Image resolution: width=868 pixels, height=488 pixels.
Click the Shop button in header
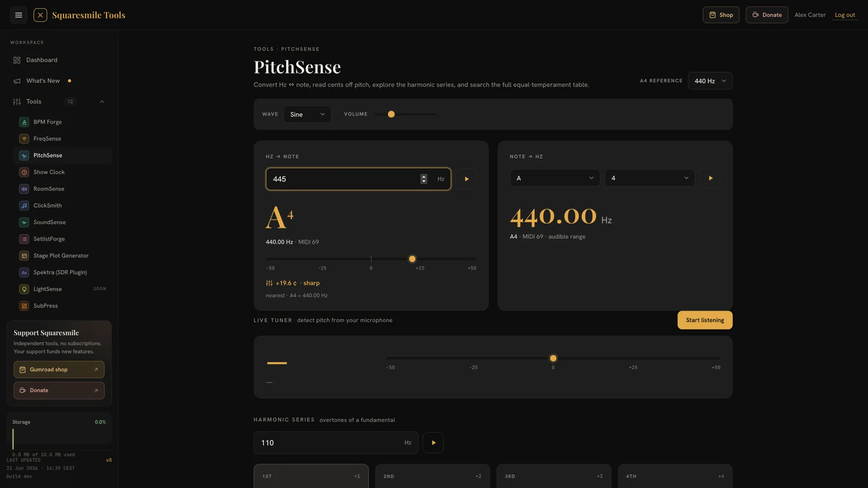pyautogui.click(x=721, y=15)
